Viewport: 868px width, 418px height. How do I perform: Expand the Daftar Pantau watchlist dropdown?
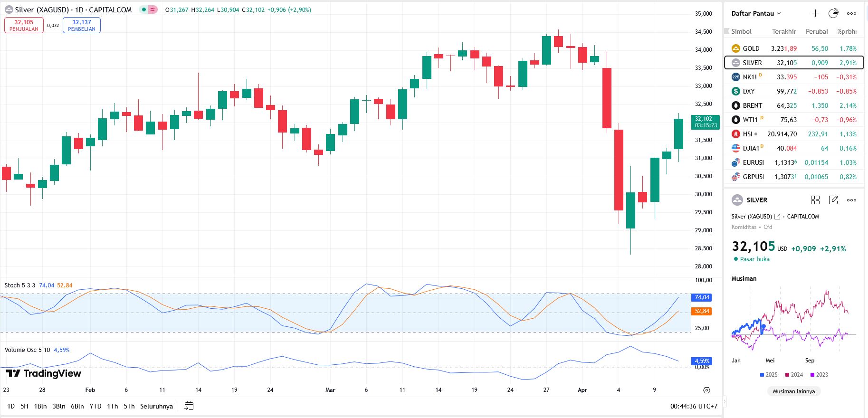coord(756,13)
